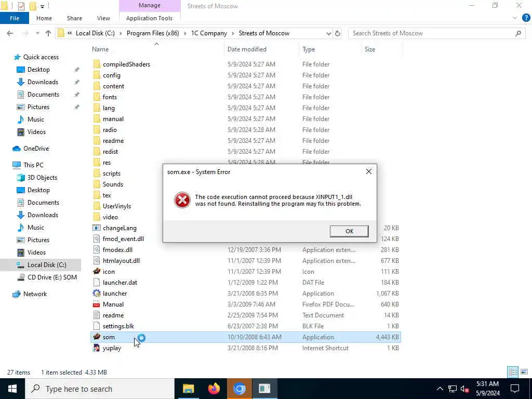Open the Home ribbon tab

click(x=44, y=18)
